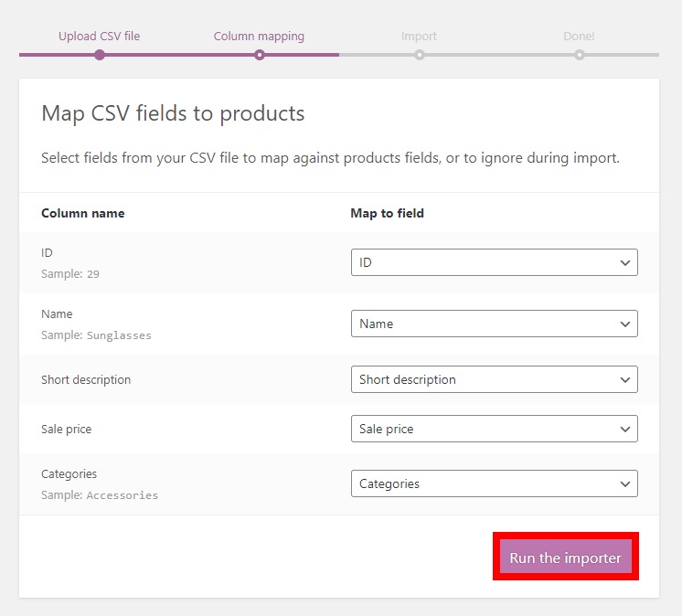Click the Column mapping step dot
The image size is (682, 616).
point(260,55)
